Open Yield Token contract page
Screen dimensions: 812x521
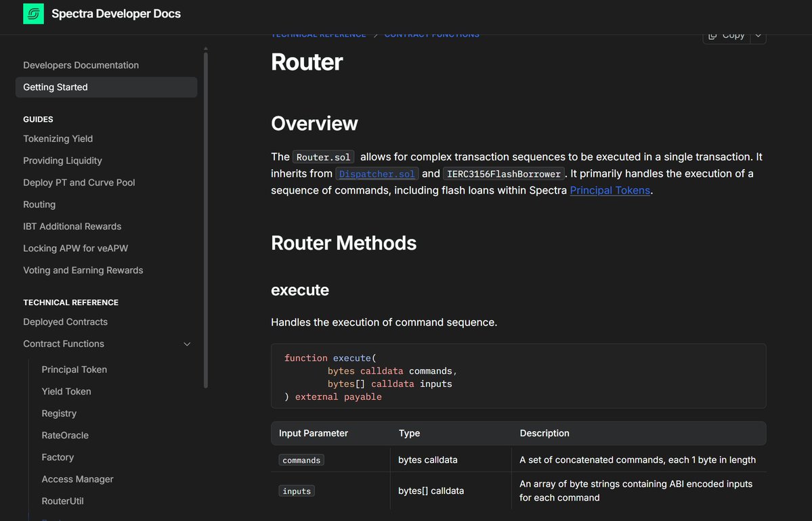click(66, 392)
